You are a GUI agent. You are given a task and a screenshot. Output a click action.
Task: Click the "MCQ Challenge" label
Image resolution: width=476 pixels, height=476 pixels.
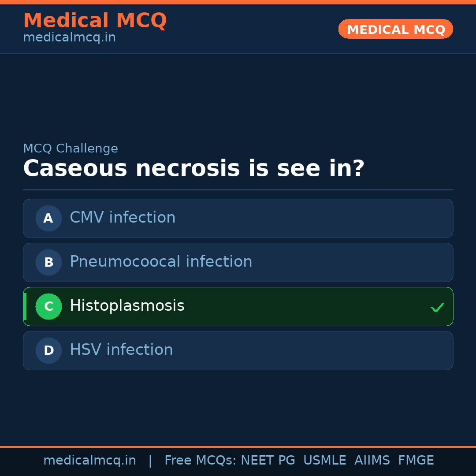(x=71, y=149)
